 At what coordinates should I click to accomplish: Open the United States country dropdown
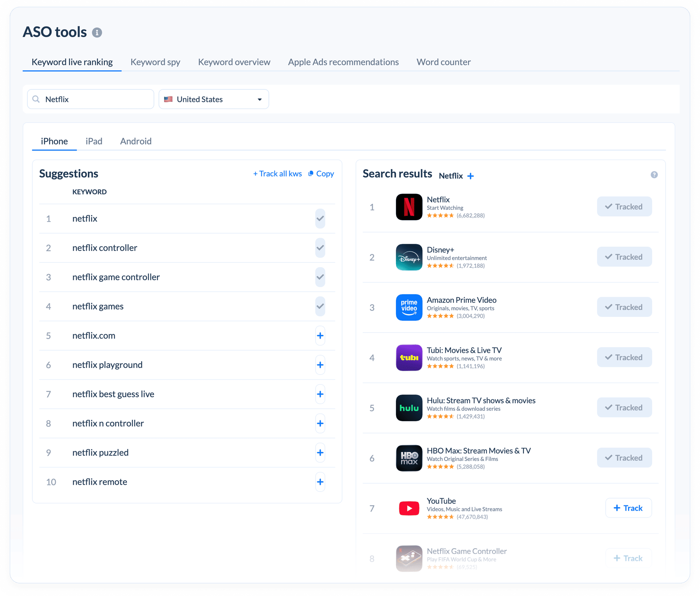tap(213, 99)
